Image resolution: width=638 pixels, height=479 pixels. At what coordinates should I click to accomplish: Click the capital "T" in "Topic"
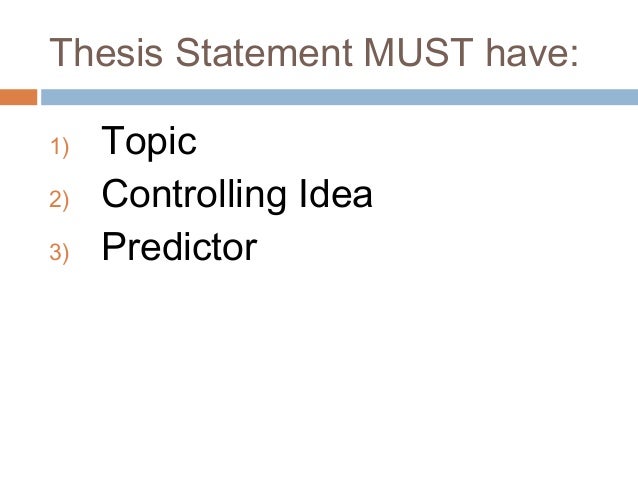point(113,140)
